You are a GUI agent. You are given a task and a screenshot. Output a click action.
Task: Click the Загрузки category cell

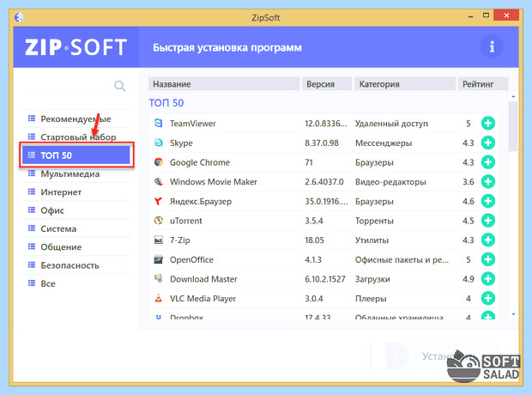372,279
